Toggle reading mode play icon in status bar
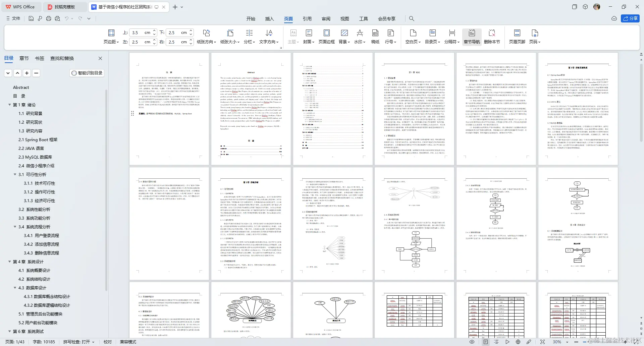 point(507,342)
